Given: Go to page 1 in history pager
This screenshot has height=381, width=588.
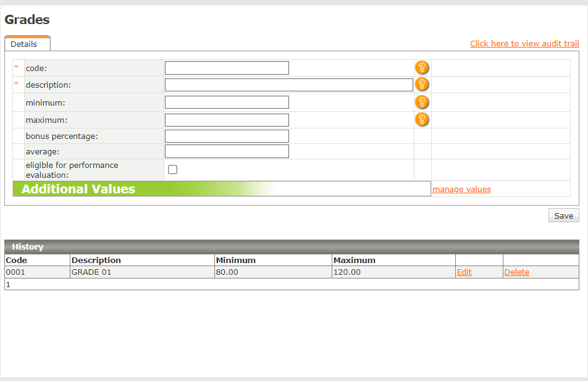Looking at the screenshot, I should 8,285.
